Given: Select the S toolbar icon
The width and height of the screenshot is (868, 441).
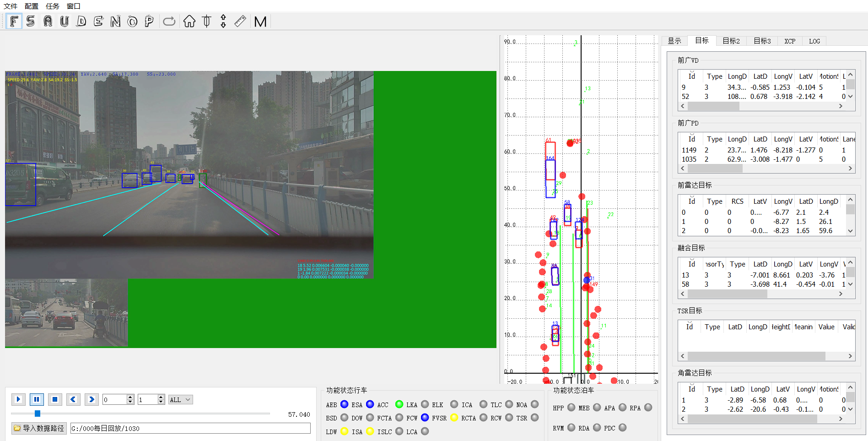Looking at the screenshot, I should [x=31, y=21].
